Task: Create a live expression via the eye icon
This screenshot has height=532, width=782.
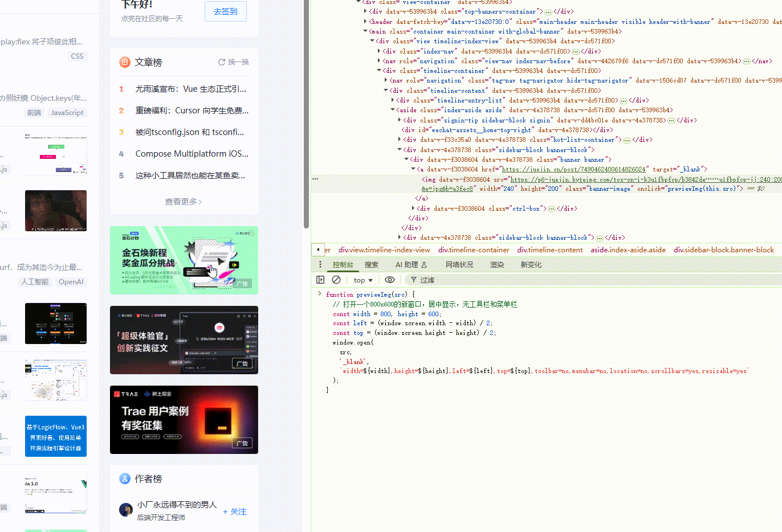Action: (389, 280)
